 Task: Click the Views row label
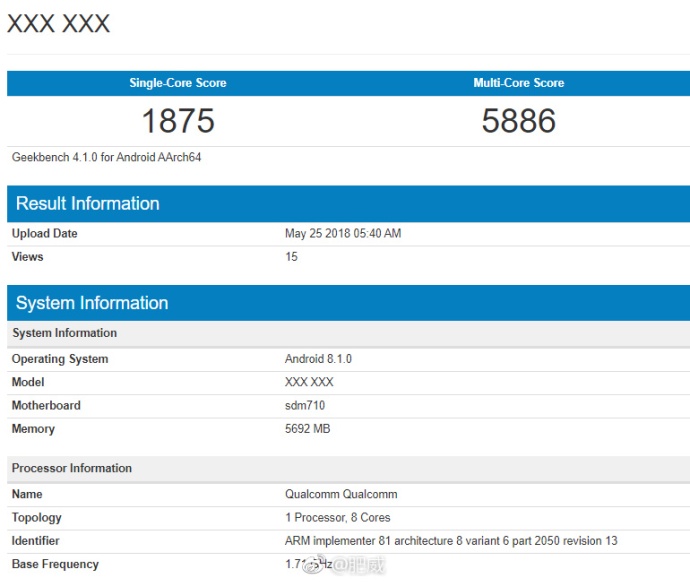(x=27, y=257)
